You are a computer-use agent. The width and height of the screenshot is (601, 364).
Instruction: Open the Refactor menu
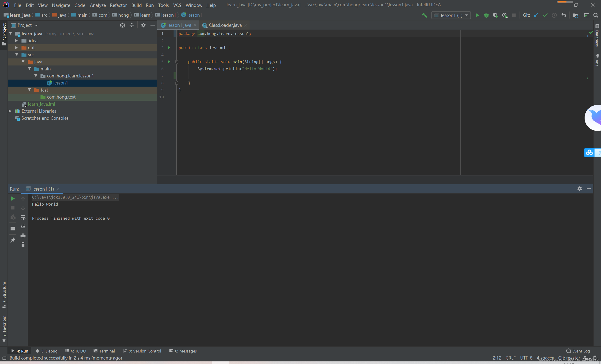click(118, 5)
